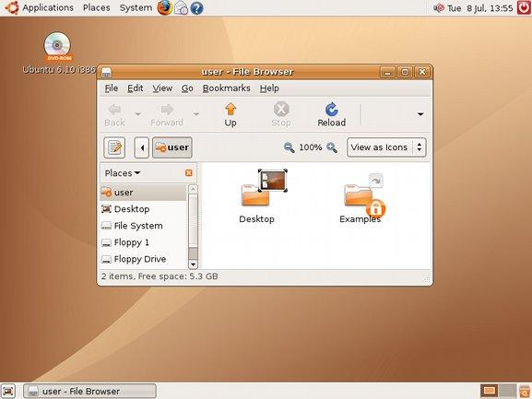Viewport: 532px width, 399px height.
Task: Click status bar text '2 items, Free space: 5.3 GB'
Action: tap(160, 276)
